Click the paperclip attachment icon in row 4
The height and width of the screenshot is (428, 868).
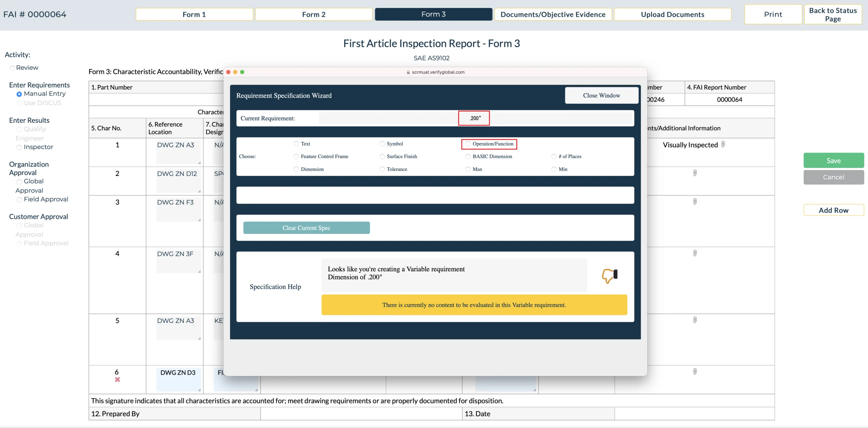click(x=695, y=253)
